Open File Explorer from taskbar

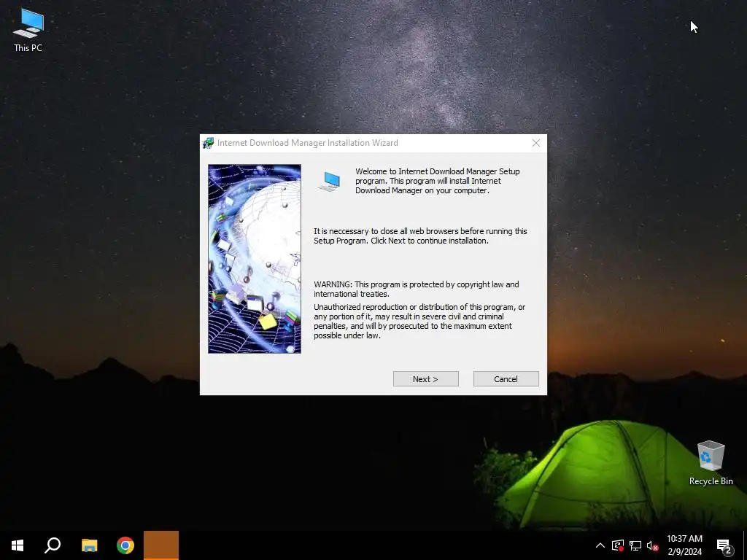pos(89,545)
